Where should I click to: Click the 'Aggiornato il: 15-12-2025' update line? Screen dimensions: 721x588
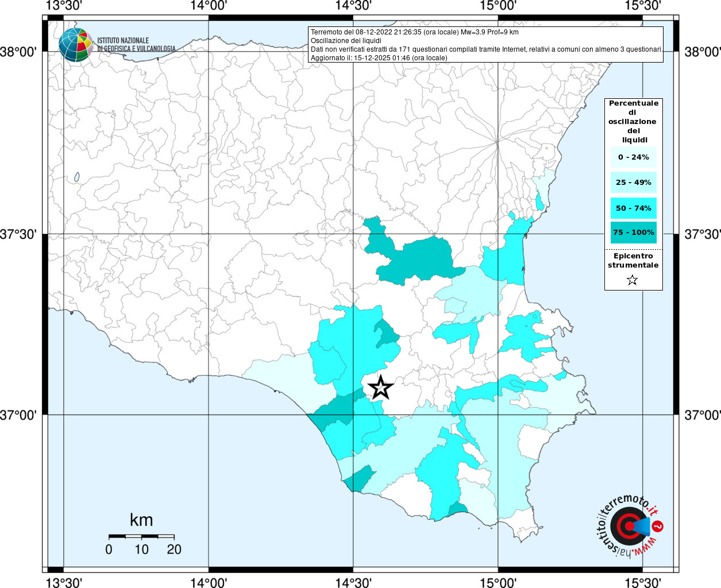pos(379,58)
